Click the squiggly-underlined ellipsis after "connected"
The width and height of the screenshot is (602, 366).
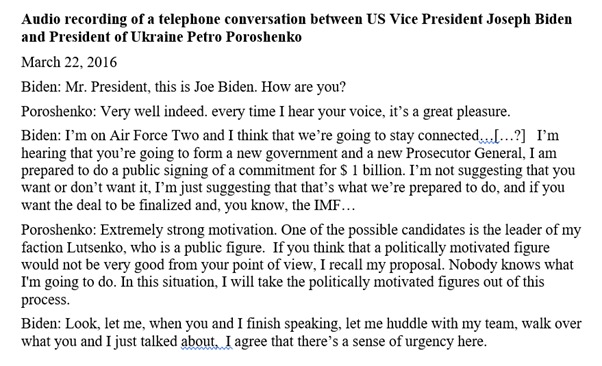(487, 136)
